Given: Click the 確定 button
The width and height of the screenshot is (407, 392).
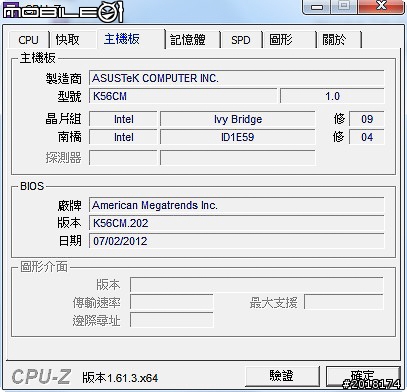Looking at the screenshot, I should pyautogui.click(x=363, y=376).
